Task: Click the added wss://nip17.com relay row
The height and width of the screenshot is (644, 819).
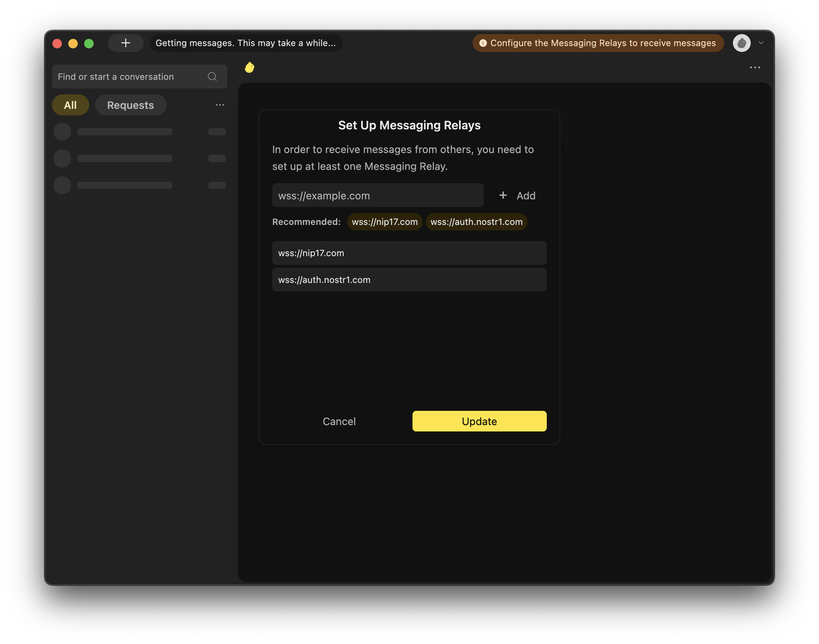Action: 409,253
